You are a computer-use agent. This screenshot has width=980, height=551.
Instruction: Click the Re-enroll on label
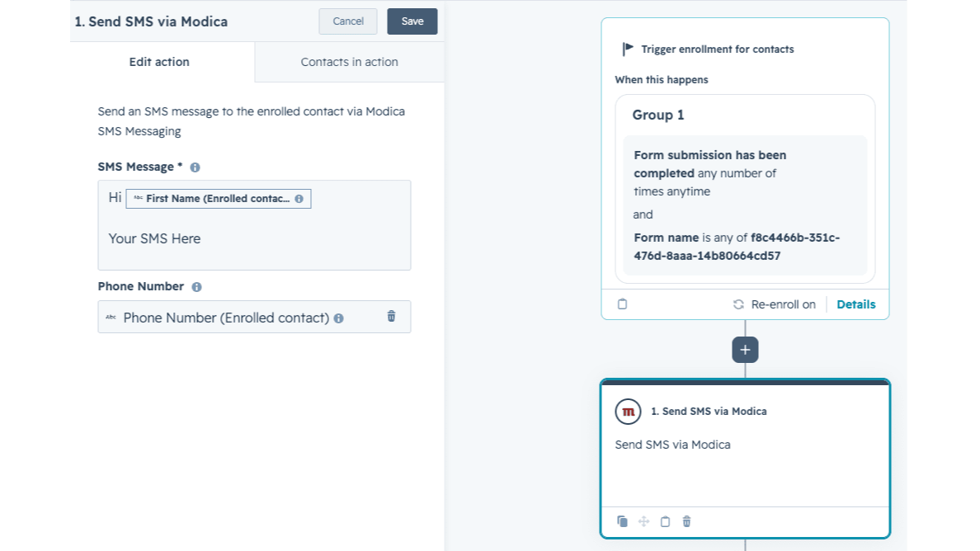[783, 304]
